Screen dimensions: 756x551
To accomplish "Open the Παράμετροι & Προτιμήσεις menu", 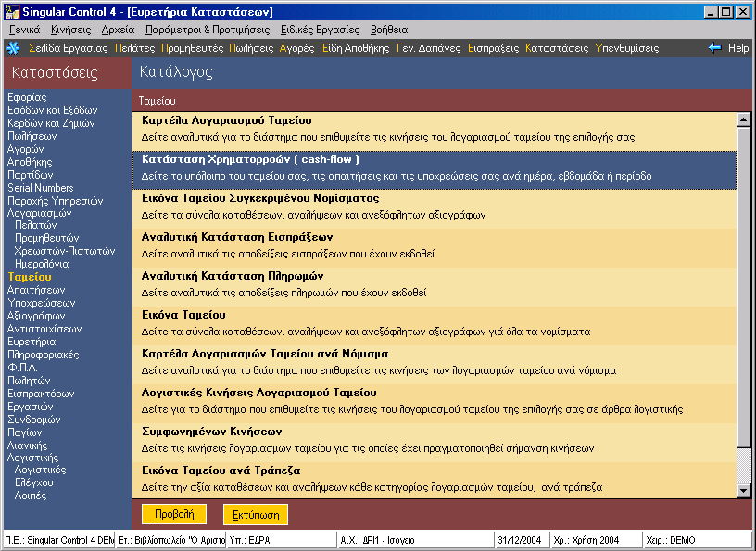I will [208, 30].
